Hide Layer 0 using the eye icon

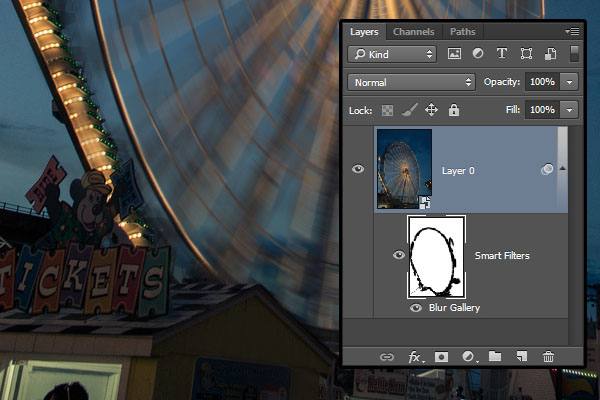[358, 169]
